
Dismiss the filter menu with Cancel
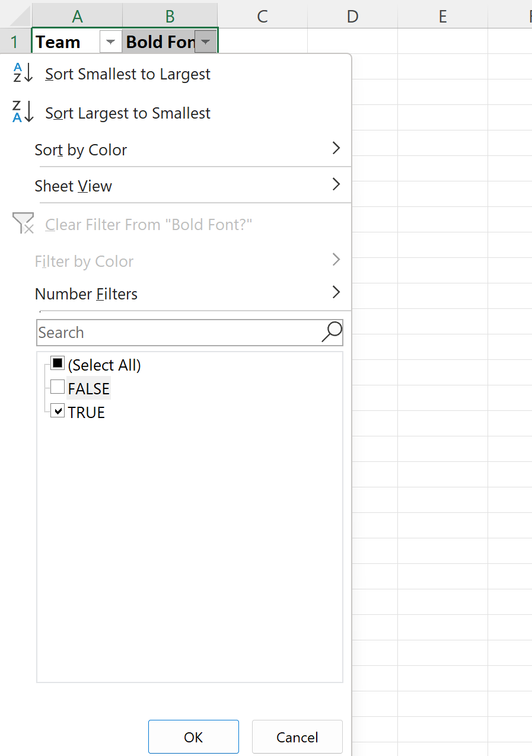tap(297, 737)
